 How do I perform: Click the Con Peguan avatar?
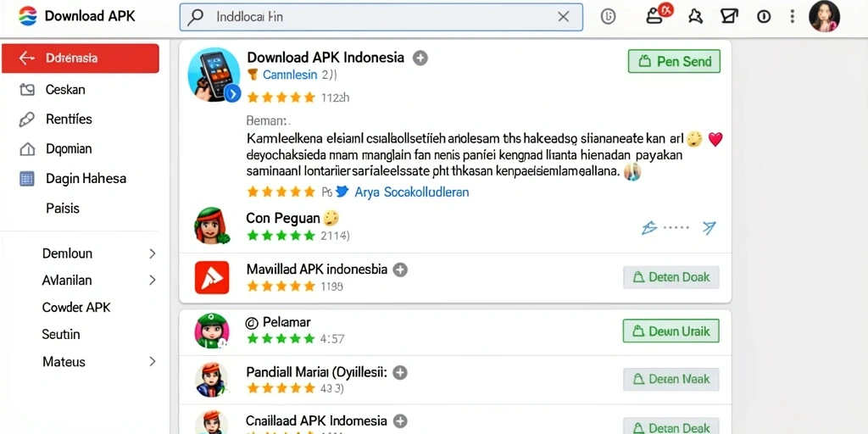pos(211,225)
